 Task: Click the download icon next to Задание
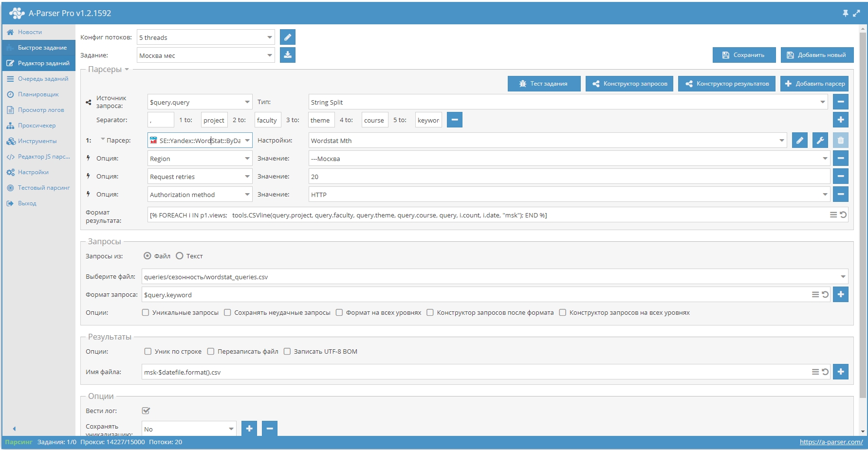[x=287, y=55]
